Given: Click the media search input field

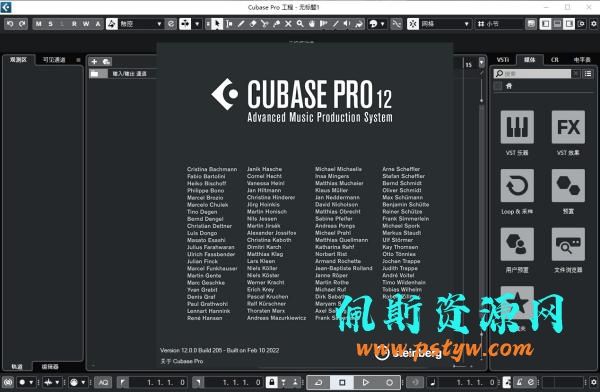Looking at the screenshot, I should click(x=532, y=74).
